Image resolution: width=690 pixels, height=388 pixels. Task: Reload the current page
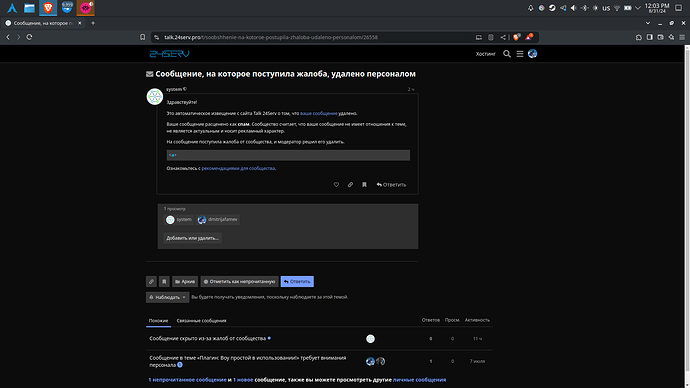pos(29,37)
